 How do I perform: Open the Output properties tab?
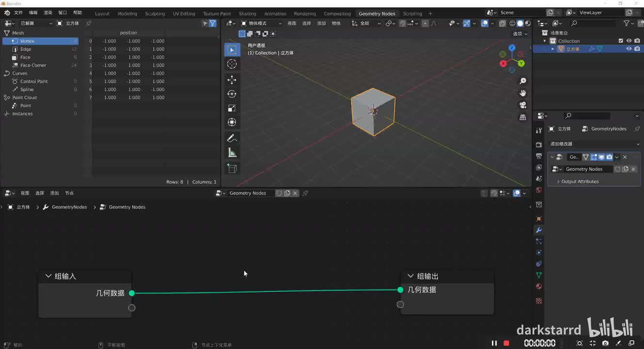539,156
